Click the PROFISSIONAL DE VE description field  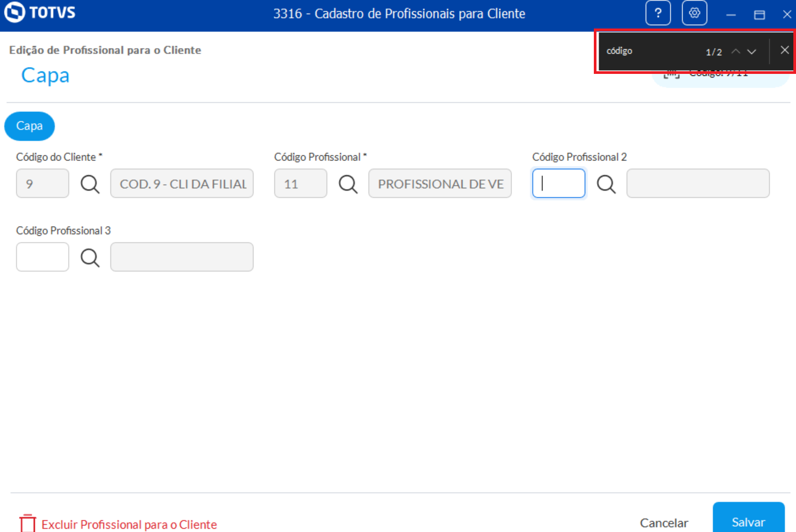pos(440,184)
